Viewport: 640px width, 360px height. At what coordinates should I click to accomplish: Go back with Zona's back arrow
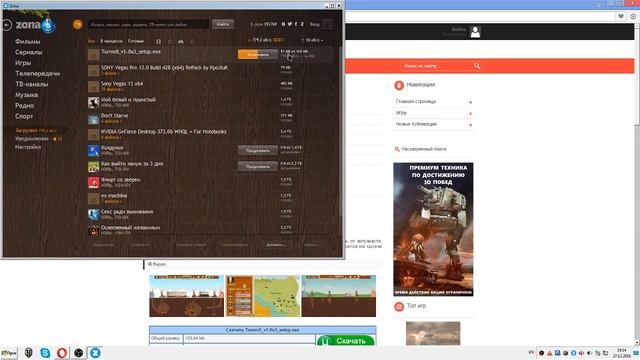(7, 25)
